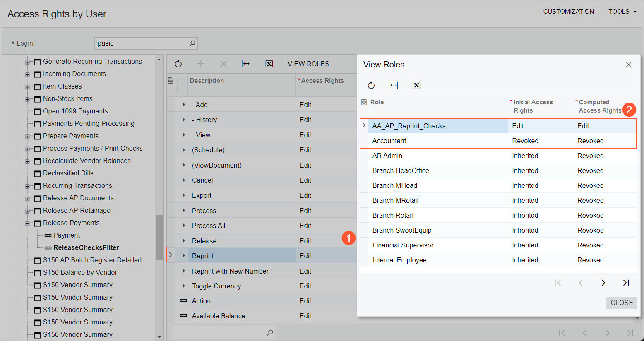Jump to last page in View Roles
644x341 pixels.
coord(626,283)
